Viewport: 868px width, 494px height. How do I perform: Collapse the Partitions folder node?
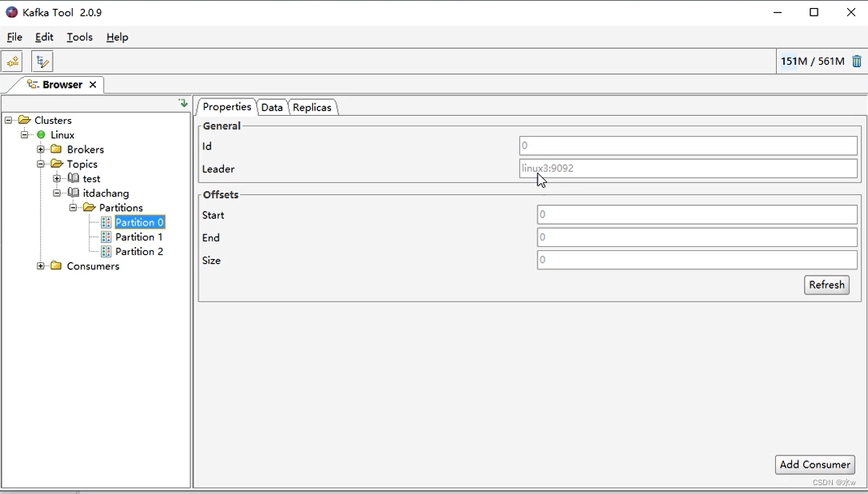pos(73,208)
